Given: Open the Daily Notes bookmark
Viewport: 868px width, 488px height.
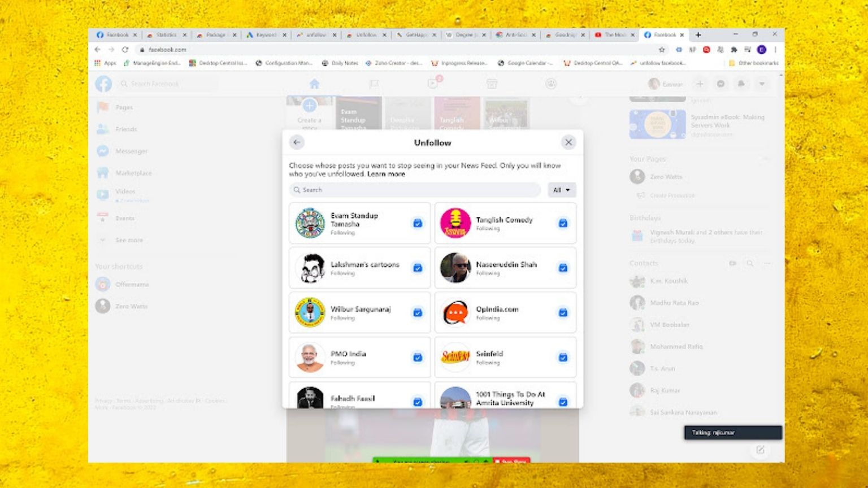Looking at the screenshot, I should point(340,63).
